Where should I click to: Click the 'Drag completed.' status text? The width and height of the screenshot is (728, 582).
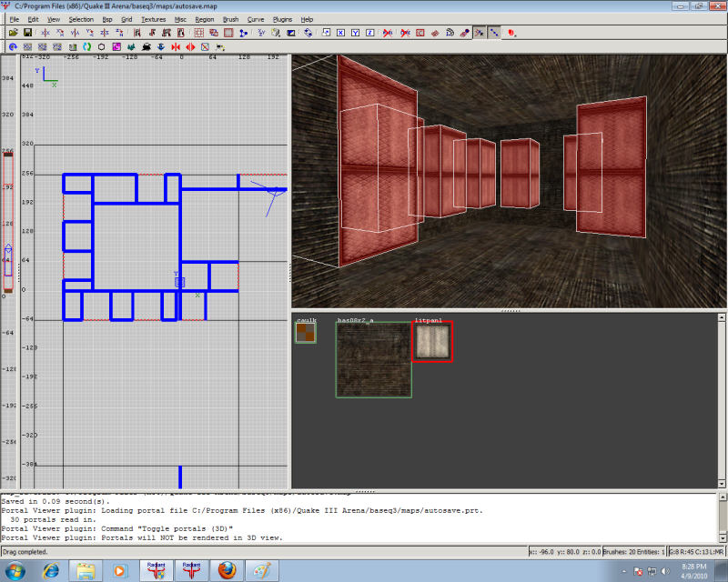[25, 552]
